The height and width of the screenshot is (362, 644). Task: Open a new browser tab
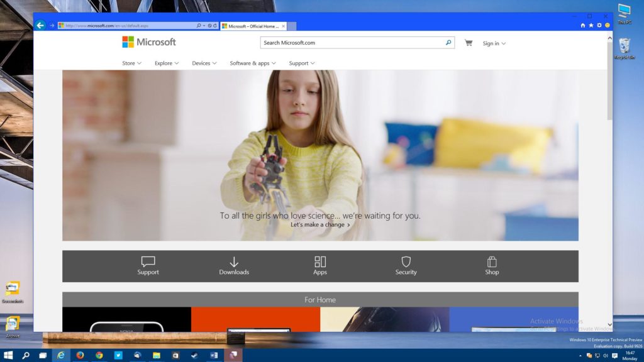pos(292,26)
